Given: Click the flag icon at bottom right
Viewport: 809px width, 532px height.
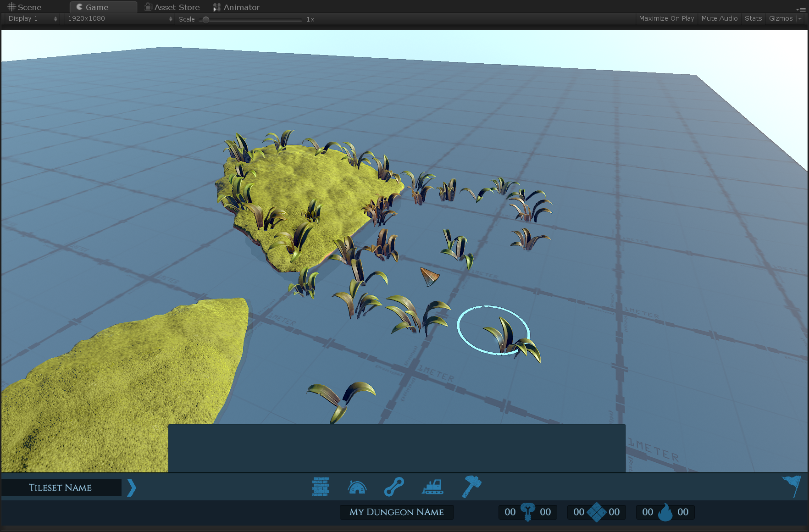Looking at the screenshot, I should [792, 486].
